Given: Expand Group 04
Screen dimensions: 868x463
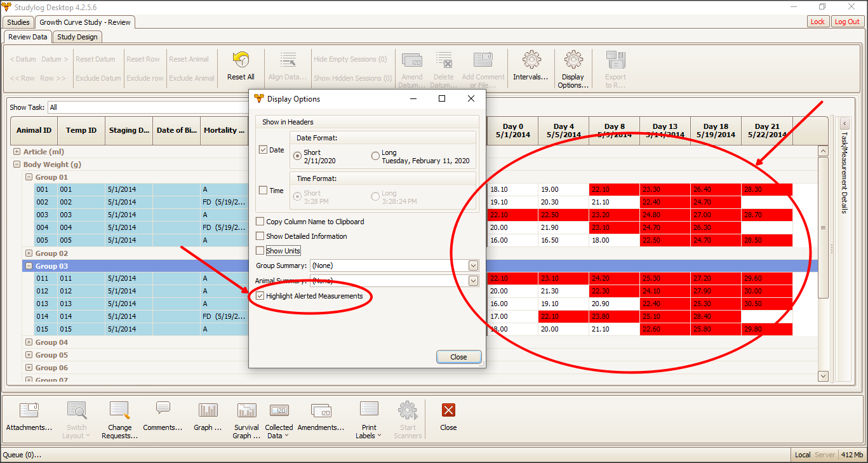Looking at the screenshot, I should click(x=29, y=342).
